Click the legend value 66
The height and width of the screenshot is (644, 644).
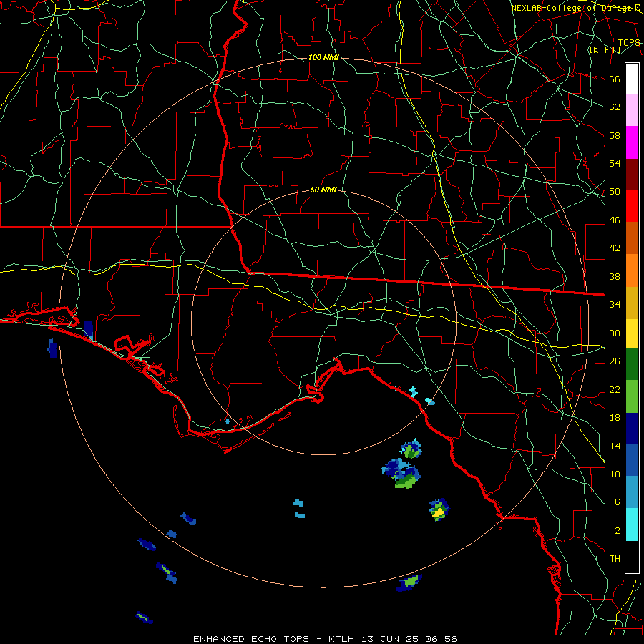click(615, 79)
